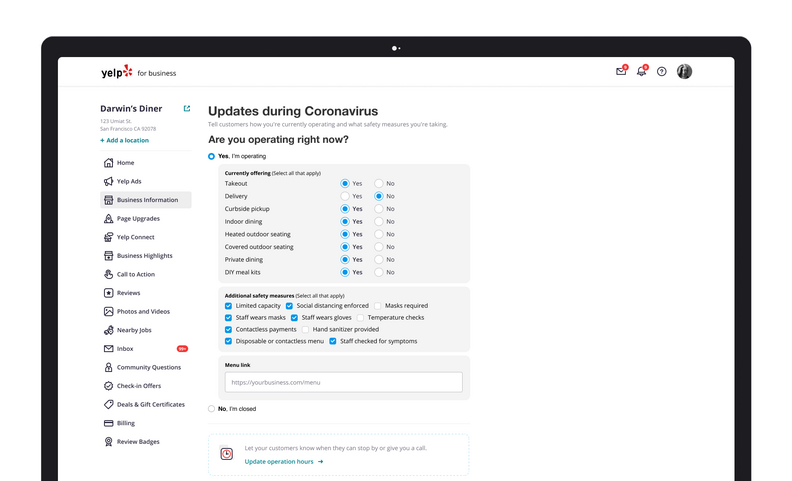Uncheck Contactless payments checkbox

point(228,329)
